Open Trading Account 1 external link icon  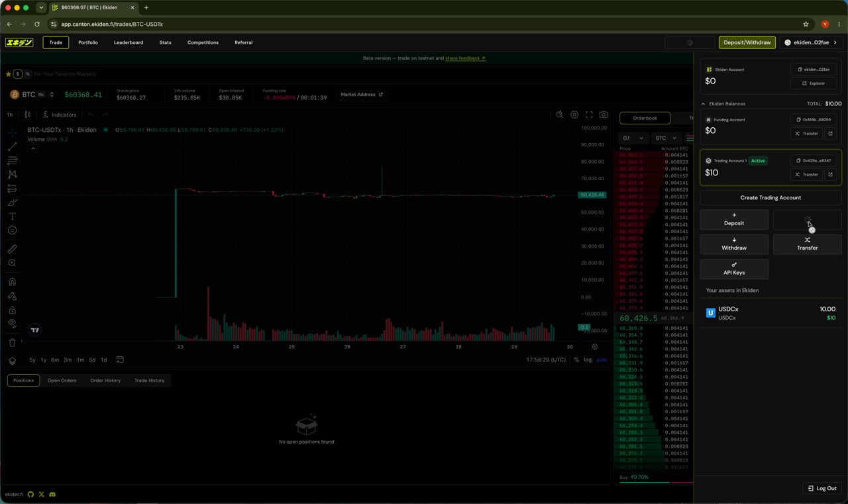[830, 174]
